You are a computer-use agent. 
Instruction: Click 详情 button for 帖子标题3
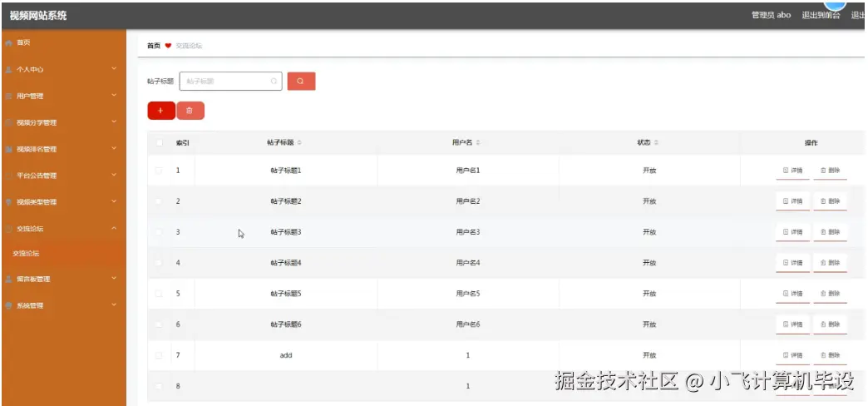(x=792, y=232)
